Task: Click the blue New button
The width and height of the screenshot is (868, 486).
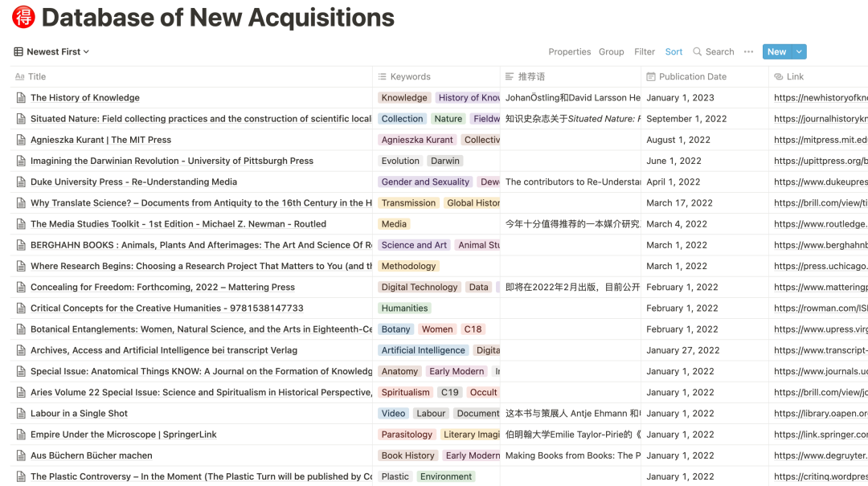Action: (776, 51)
